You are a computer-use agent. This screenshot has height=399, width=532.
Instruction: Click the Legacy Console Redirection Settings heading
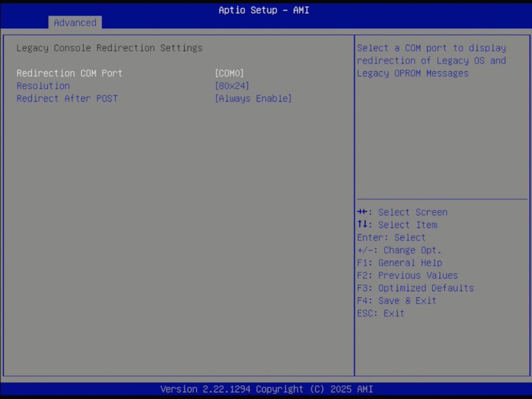(x=109, y=48)
